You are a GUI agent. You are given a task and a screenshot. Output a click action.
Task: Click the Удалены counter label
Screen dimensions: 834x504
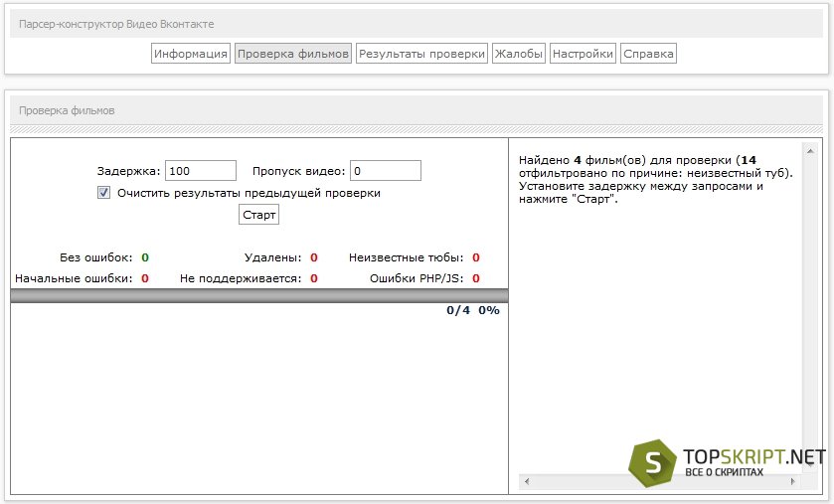272,257
